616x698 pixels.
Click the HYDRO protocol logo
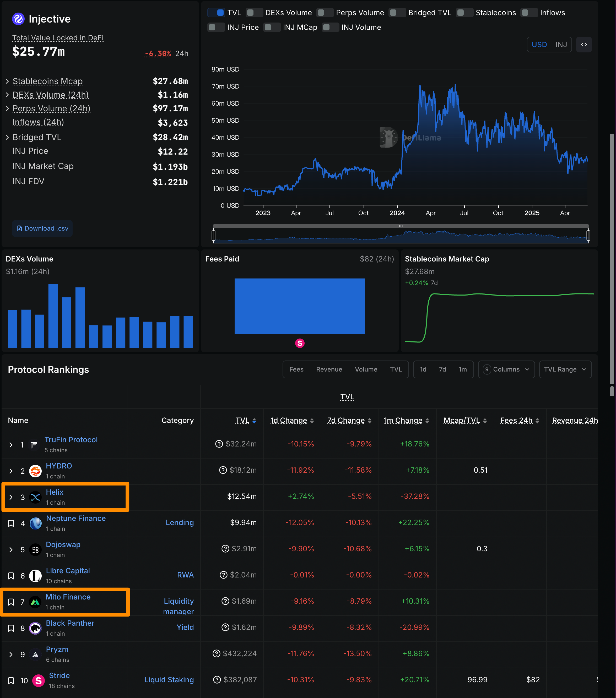click(35, 471)
